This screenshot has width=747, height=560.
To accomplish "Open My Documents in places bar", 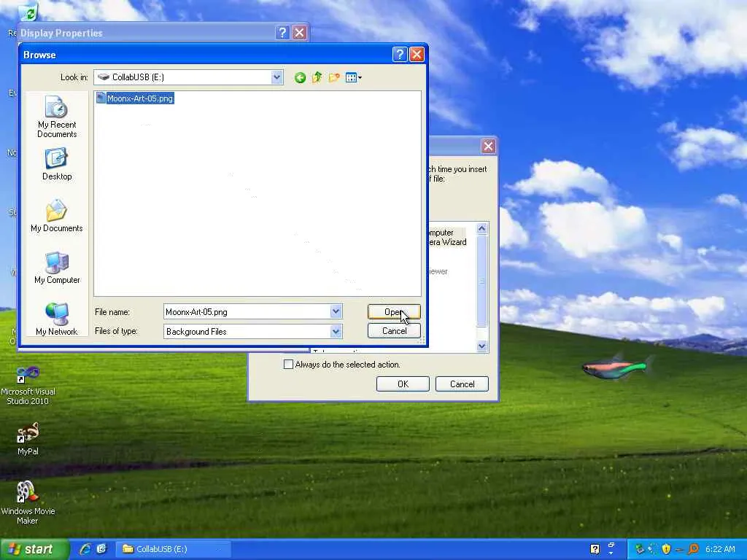I will (57, 216).
